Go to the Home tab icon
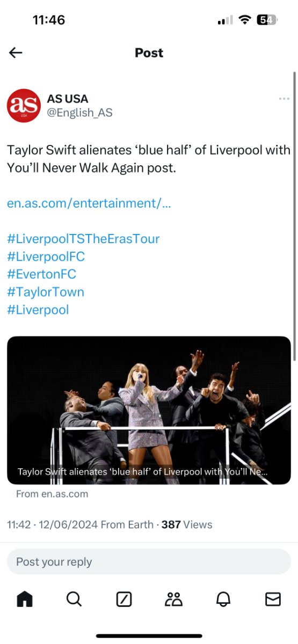This screenshot has width=298, height=644. [x=25, y=599]
